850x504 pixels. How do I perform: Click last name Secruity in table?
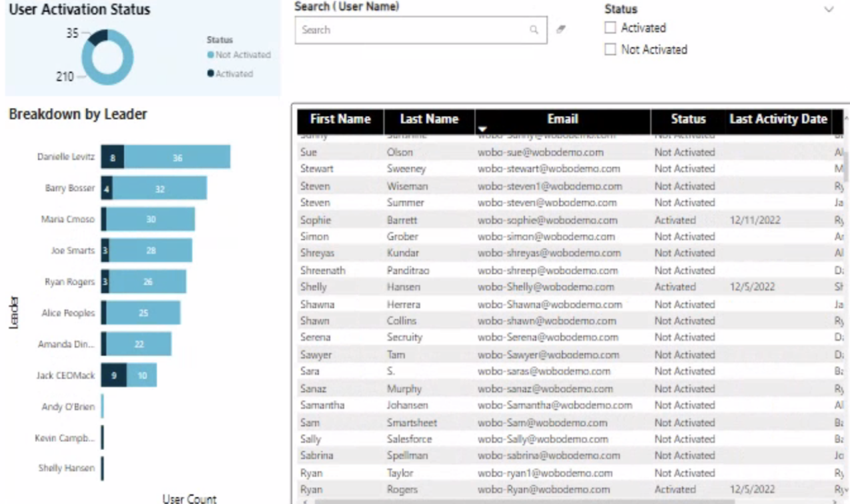click(404, 337)
